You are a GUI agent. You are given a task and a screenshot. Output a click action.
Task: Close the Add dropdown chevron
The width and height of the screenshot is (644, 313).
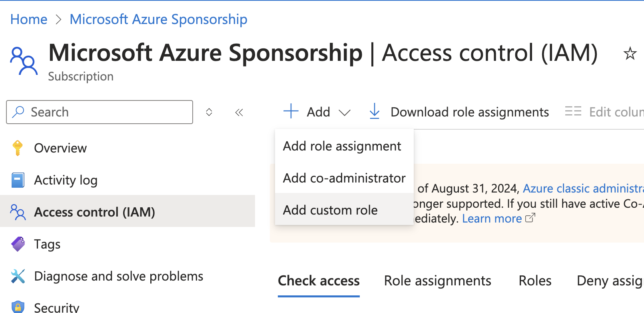click(x=345, y=112)
